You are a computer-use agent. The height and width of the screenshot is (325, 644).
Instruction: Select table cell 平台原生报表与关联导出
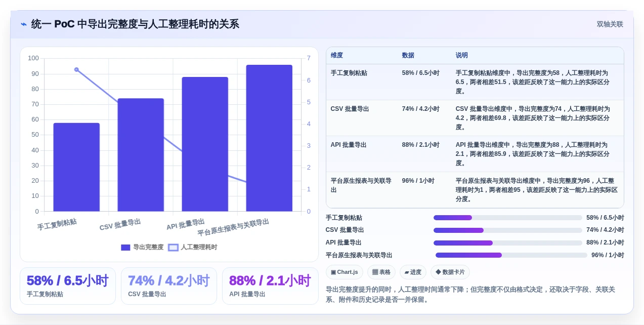pyautogui.click(x=361, y=185)
